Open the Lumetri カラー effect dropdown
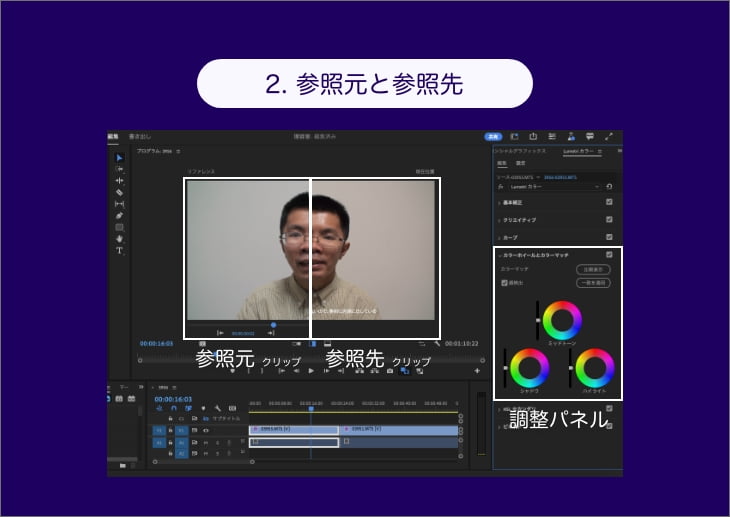The height and width of the screenshot is (517, 730). [x=597, y=186]
